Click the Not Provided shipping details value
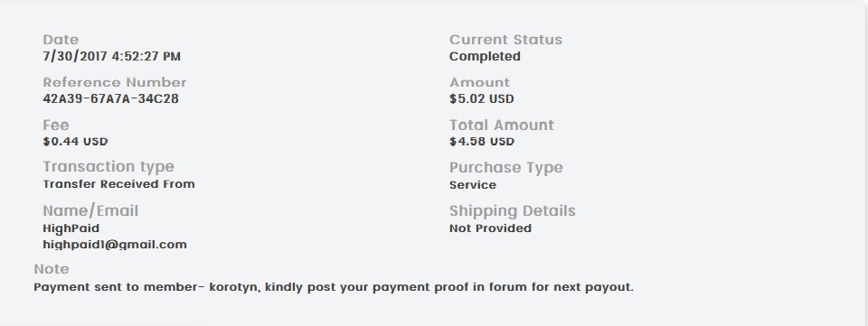The image size is (868, 326). (490, 228)
